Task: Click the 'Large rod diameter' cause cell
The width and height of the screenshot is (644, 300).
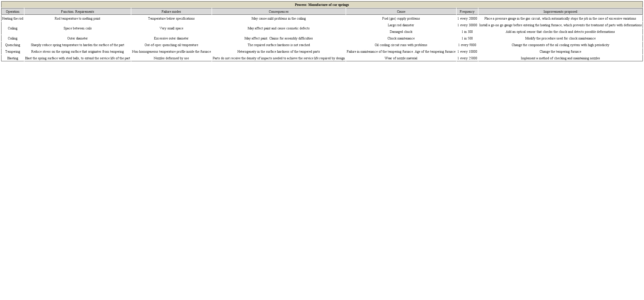Action: tap(401, 25)
